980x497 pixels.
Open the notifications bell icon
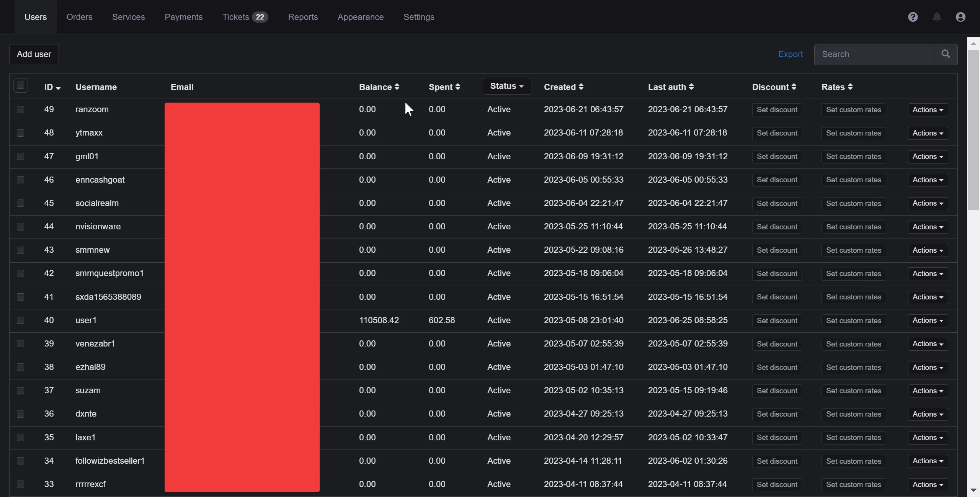pos(937,17)
